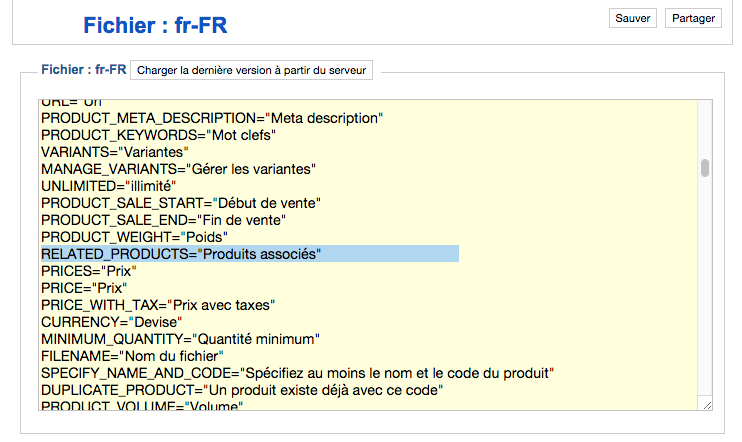Place cursor in the PRODUCT_SALE_START line
The height and width of the screenshot is (442, 742).
[x=181, y=203]
